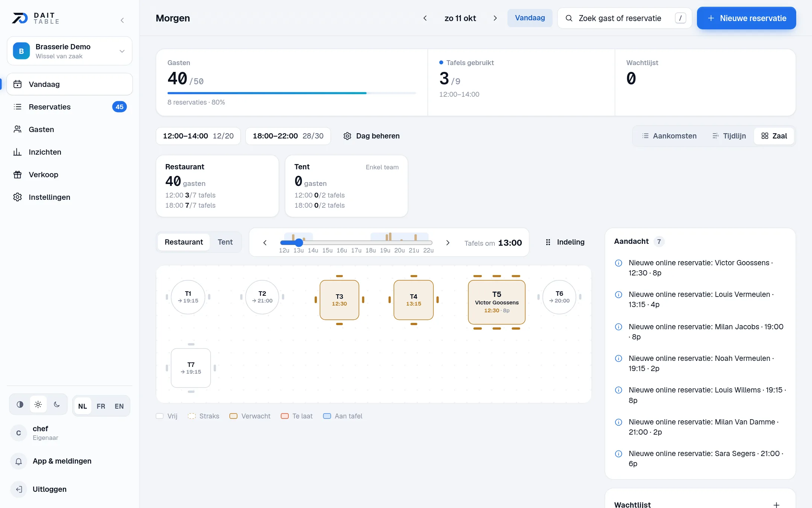Open App & meldingen bell
Screen dimensions: 812x508
click(x=70, y=461)
